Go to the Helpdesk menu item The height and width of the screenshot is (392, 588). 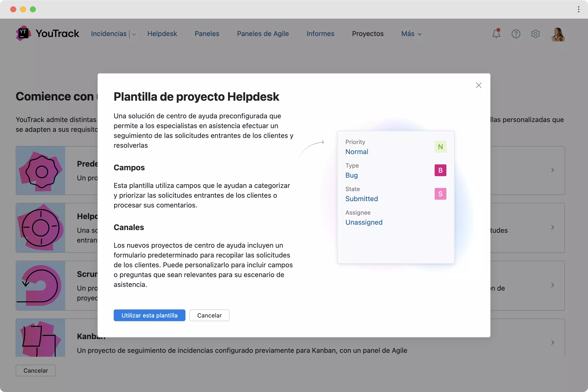pos(162,34)
